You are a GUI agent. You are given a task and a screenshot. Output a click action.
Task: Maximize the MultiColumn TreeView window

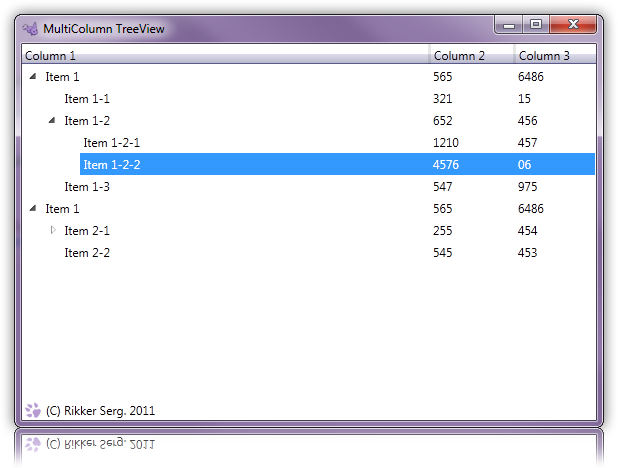coord(536,24)
